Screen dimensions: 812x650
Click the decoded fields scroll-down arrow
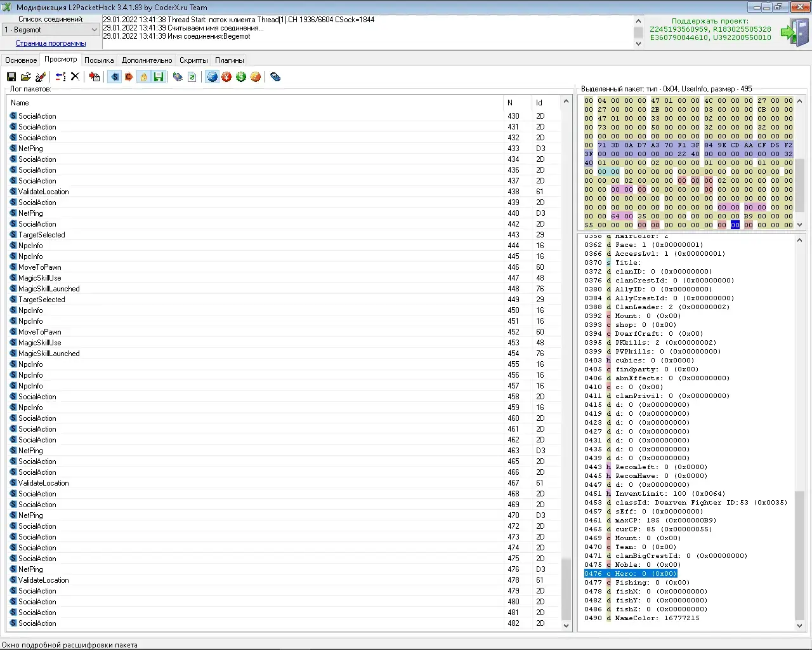(x=800, y=625)
